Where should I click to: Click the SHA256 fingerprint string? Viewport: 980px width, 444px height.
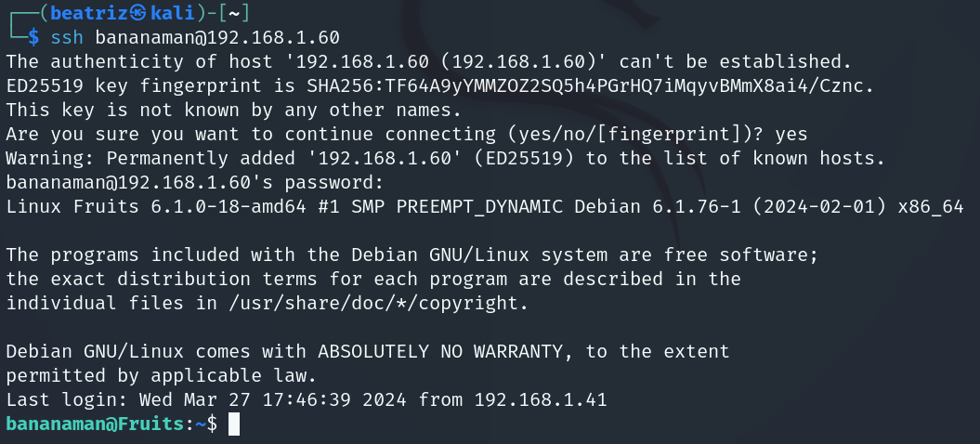pos(589,85)
